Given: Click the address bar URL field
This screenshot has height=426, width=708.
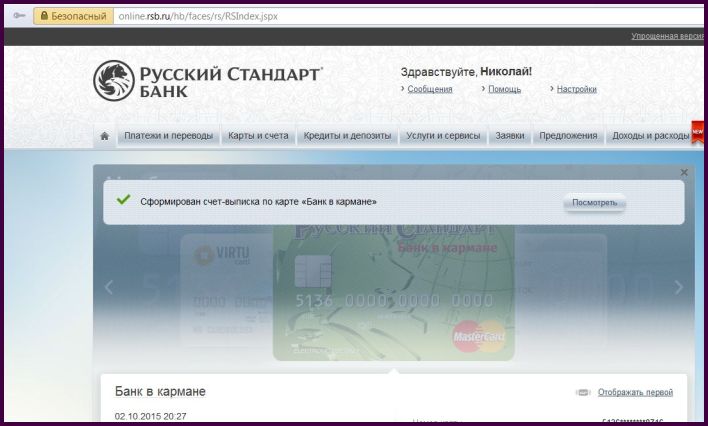Looking at the screenshot, I should [409, 16].
